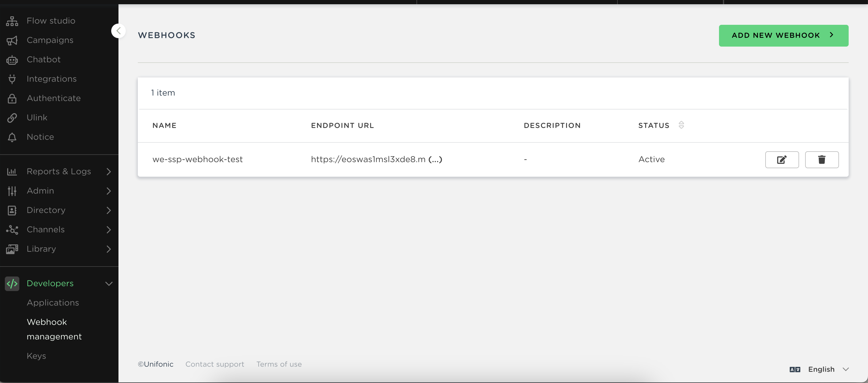This screenshot has width=868, height=383.
Task: Click the Ulink chain icon
Action: coord(12,118)
